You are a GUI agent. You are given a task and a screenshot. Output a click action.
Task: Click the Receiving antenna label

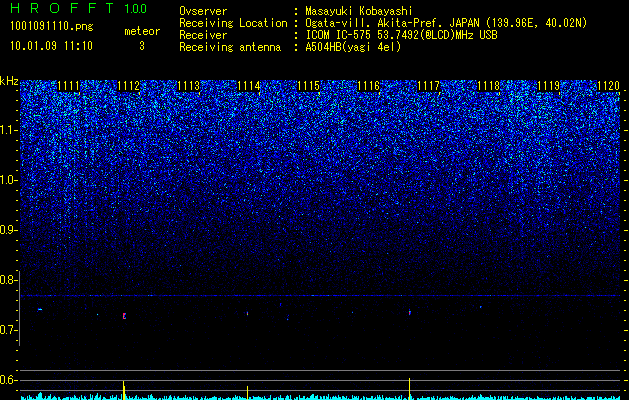tap(230, 47)
